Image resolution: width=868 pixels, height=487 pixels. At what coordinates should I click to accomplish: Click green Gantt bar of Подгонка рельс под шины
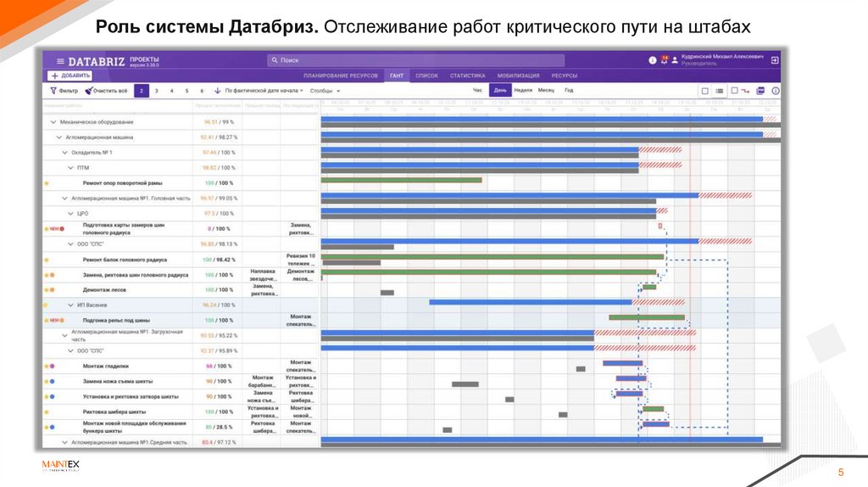click(647, 317)
